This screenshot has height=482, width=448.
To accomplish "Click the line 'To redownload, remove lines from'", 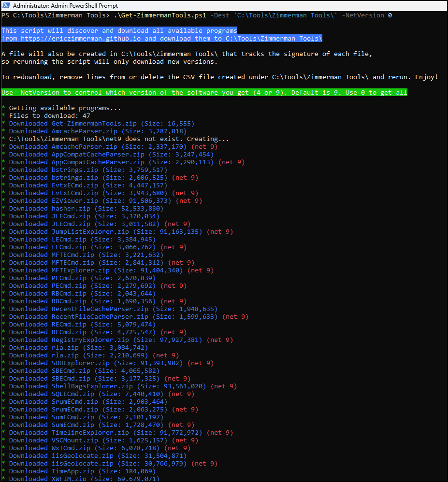I will pos(220,77).
